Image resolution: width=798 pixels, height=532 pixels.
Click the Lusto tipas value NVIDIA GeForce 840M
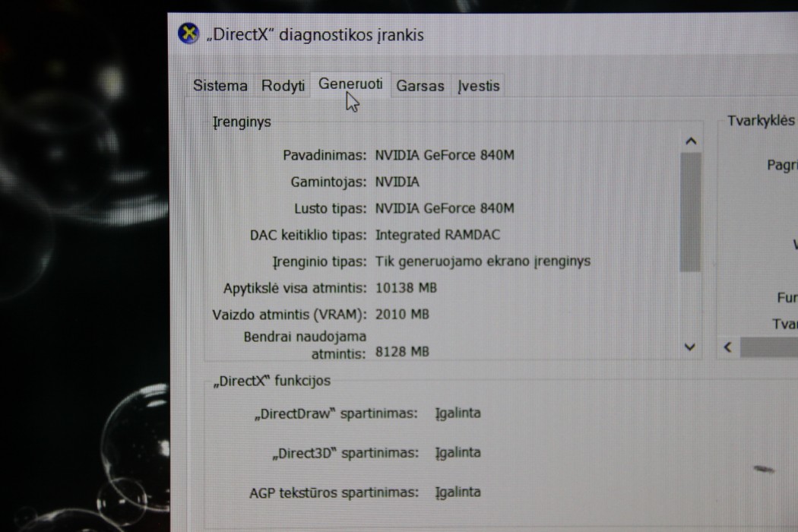pos(445,208)
